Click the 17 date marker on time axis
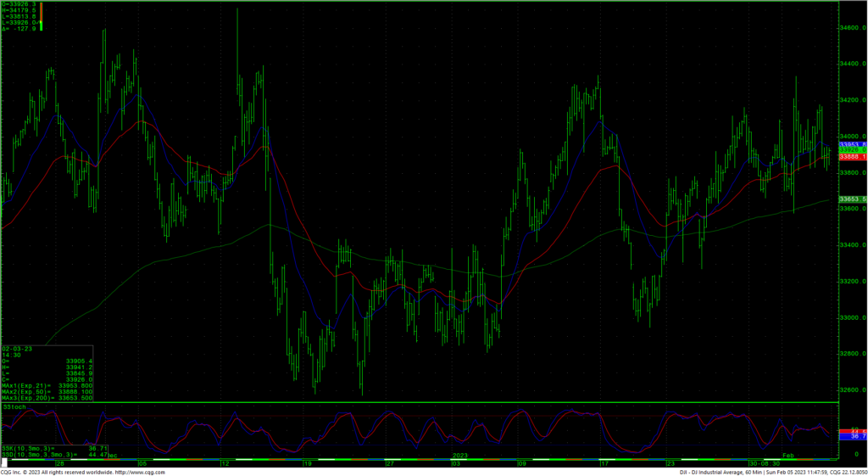This screenshot has width=868, height=476. pyautogui.click(x=604, y=464)
